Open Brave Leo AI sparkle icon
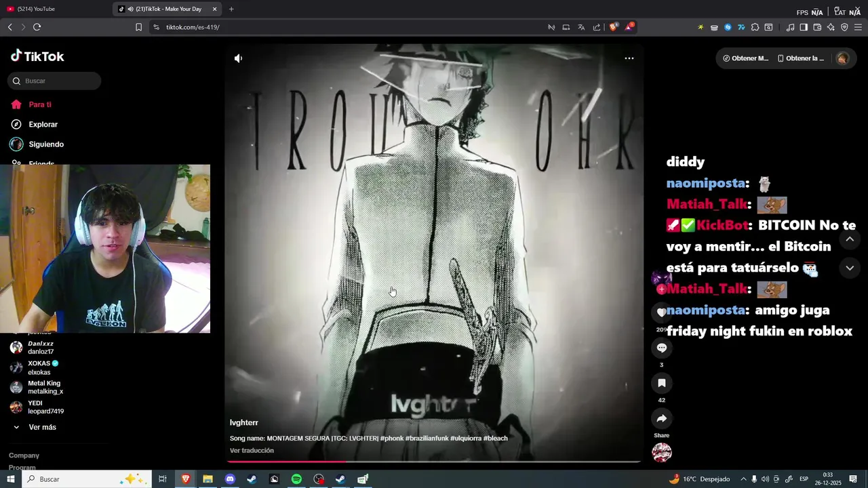This screenshot has height=488, width=868. click(x=831, y=27)
